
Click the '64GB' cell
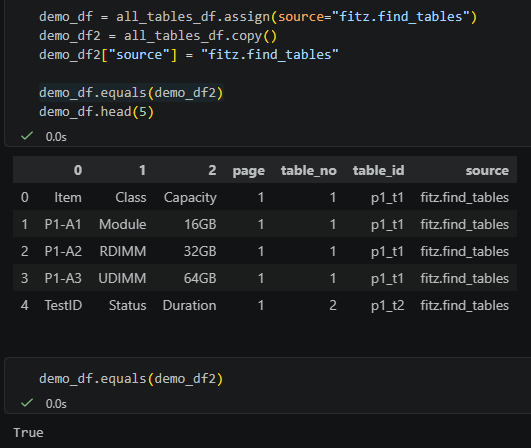point(200,278)
